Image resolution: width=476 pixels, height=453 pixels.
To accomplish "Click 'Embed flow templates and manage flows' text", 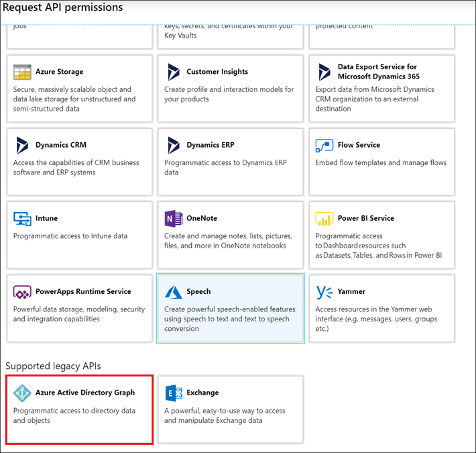I will pyautogui.click(x=381, y=163).
